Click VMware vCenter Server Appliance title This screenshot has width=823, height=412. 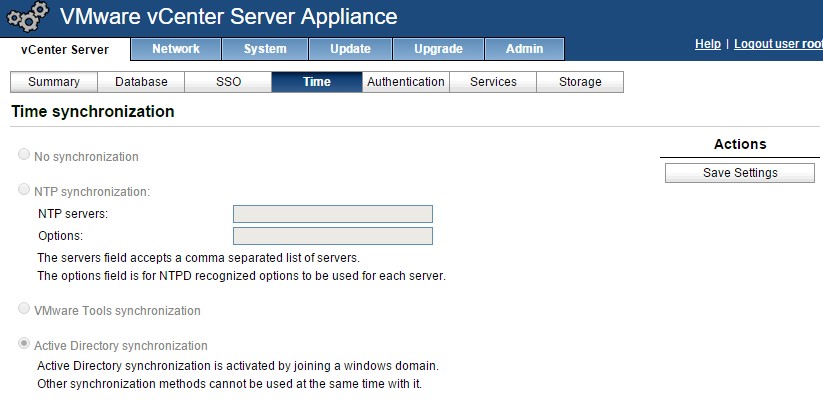(x=229, y=16)
